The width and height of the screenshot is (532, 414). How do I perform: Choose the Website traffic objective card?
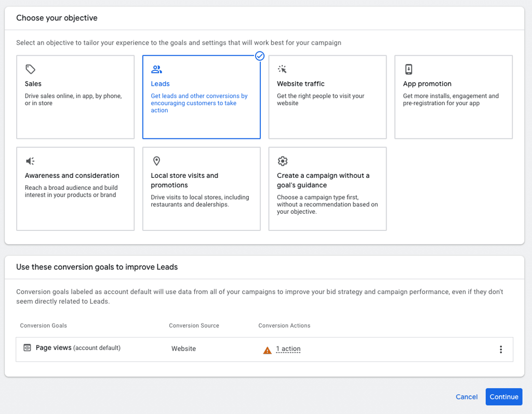tap(327, 97)
